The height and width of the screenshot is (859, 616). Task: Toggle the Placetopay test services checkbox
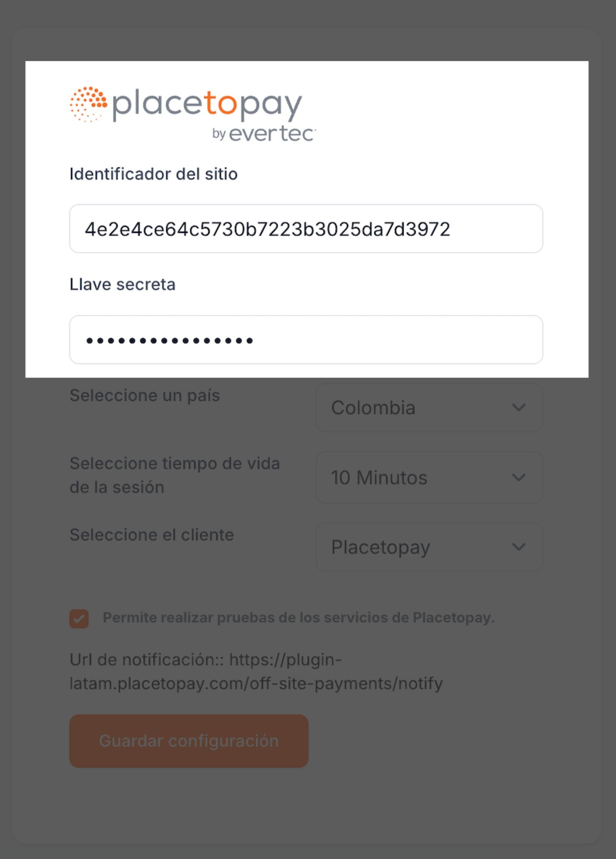point(79,618)
